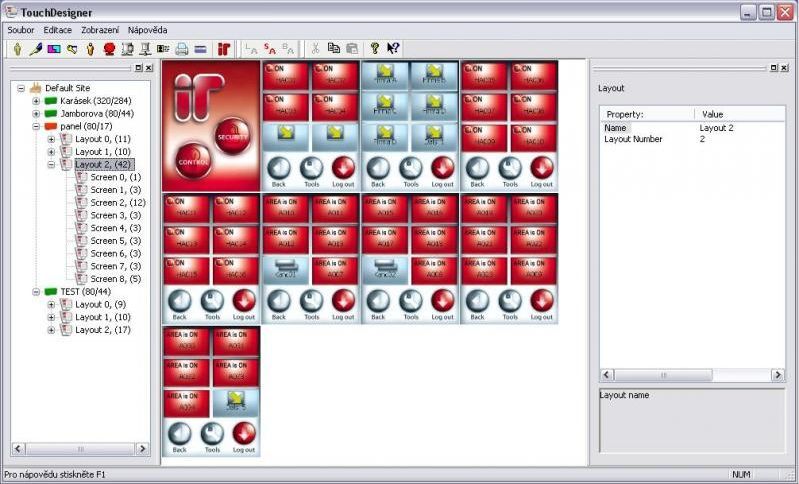
Task: Click the scissors cut icon
Action: (x=315, y=48)
